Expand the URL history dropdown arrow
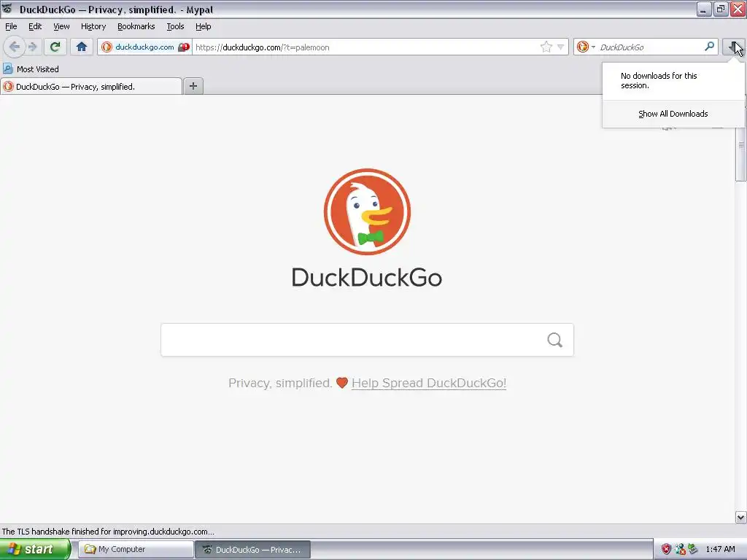 pyautogui.click(x=561, y=47)
